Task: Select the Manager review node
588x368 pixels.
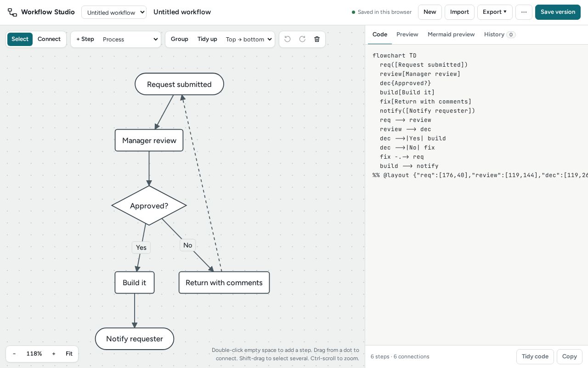Action: pyautogui.click(x=149, y=140)
